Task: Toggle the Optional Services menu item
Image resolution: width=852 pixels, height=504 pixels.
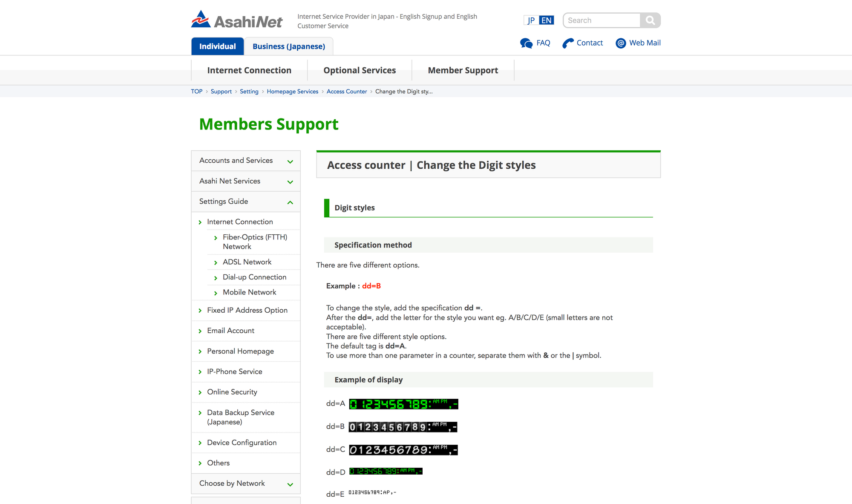Action: click(359, 70)
